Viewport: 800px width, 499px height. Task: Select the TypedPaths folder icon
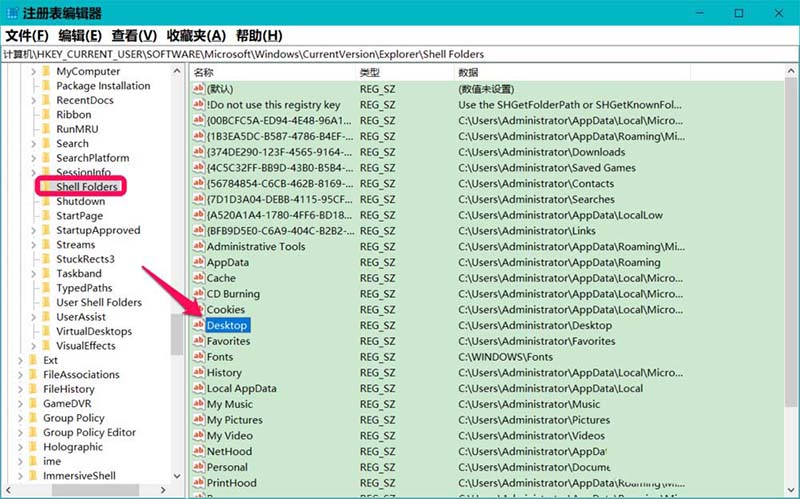pyautogui.click(x=46, y=288)
